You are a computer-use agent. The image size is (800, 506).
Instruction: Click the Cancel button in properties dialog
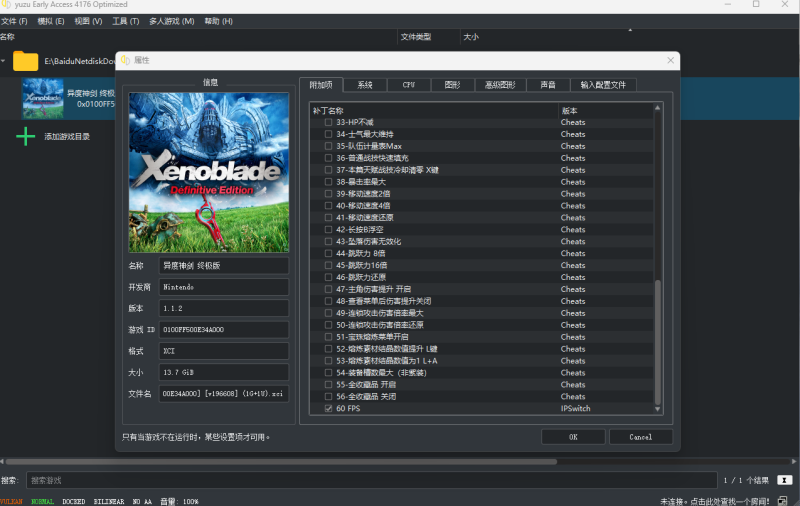pos(640,437)
